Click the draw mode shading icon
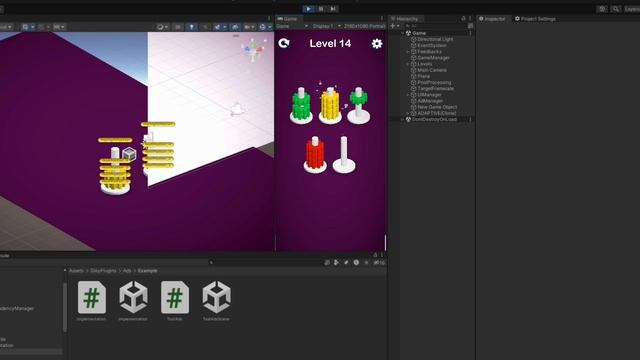 coord(160,27)
